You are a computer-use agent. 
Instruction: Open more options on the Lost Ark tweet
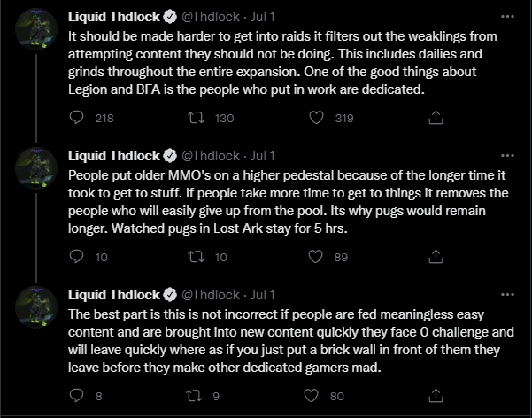coord(505,155)
